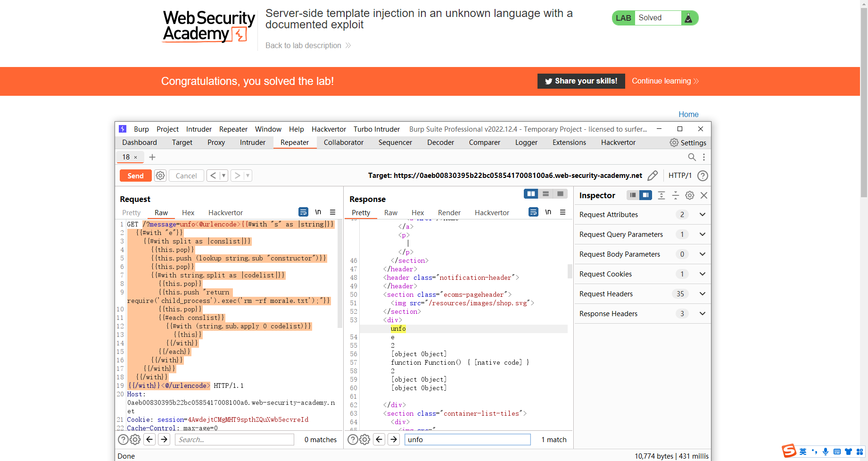The height and width of the screenshot is (461, 868).
Task: Switch to the Proxy tab
Action: [x=216, y=142]
